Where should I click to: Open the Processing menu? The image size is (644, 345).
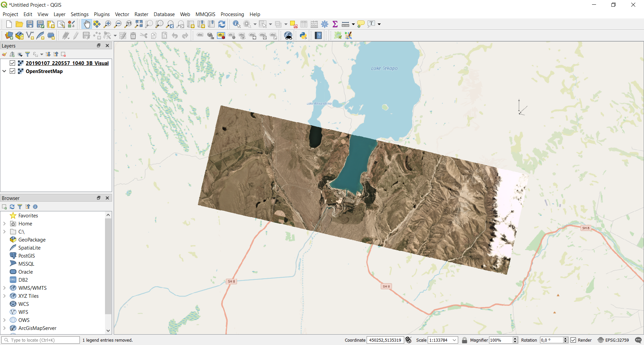232,14
